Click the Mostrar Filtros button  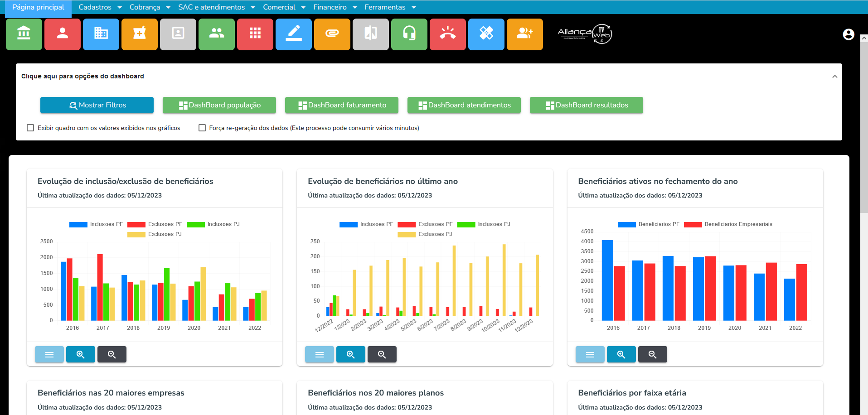(97, 105)
